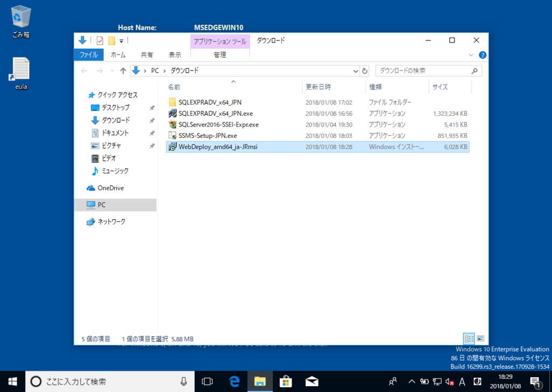This screenshot has height=392, width=552.
Task: Open the recent locations dropdown
Action: click(x=112, y=71)
